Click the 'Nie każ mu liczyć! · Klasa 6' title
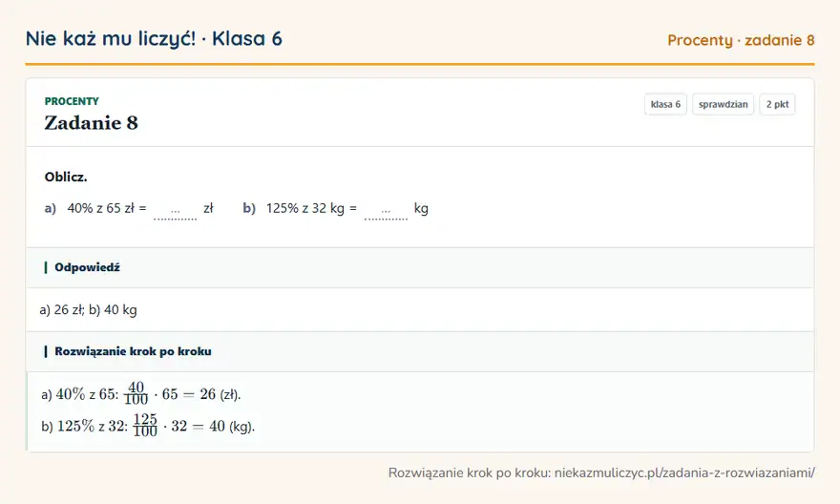This screenshot has height=504, width=840. coord(154,39)
